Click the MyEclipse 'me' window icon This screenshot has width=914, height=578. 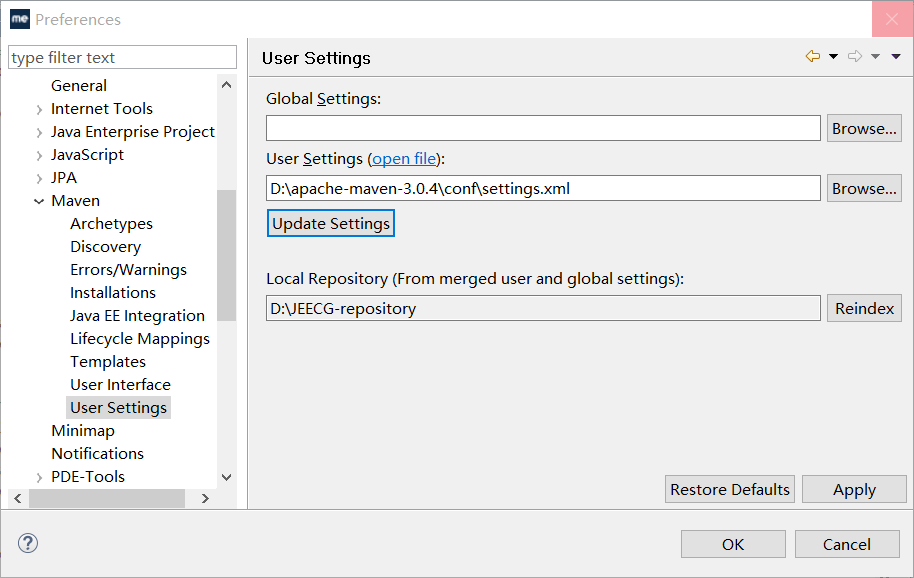[x=20, y=19]
